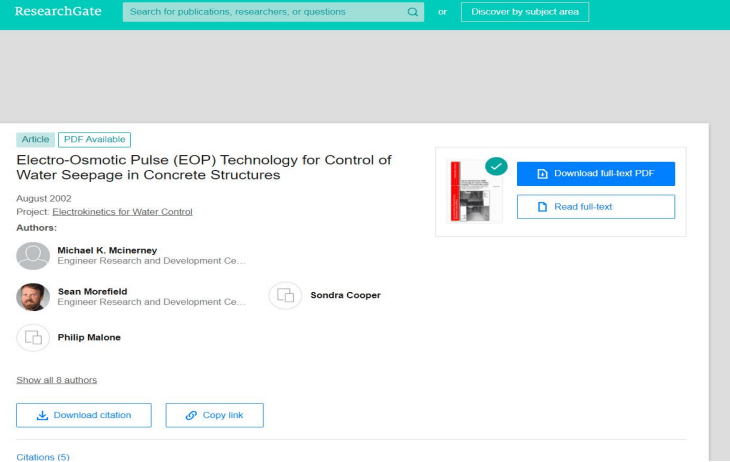The height and width of the screenshot is (462, 730).
Task: Open Discover by subject area
Action: (x=525, y=12)
